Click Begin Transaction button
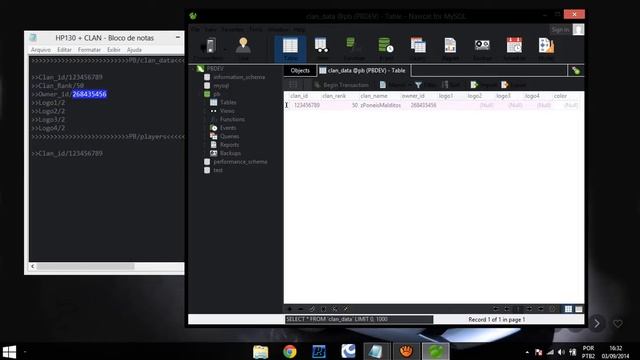Screen dimensions: 640x360 pyautogui.click(x=341, y=85)
